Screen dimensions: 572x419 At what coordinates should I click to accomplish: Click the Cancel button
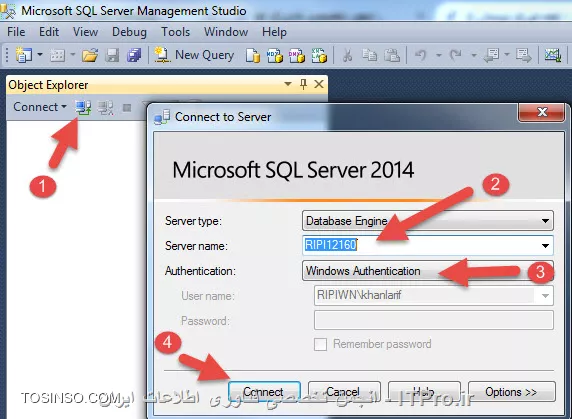[344, 392]
